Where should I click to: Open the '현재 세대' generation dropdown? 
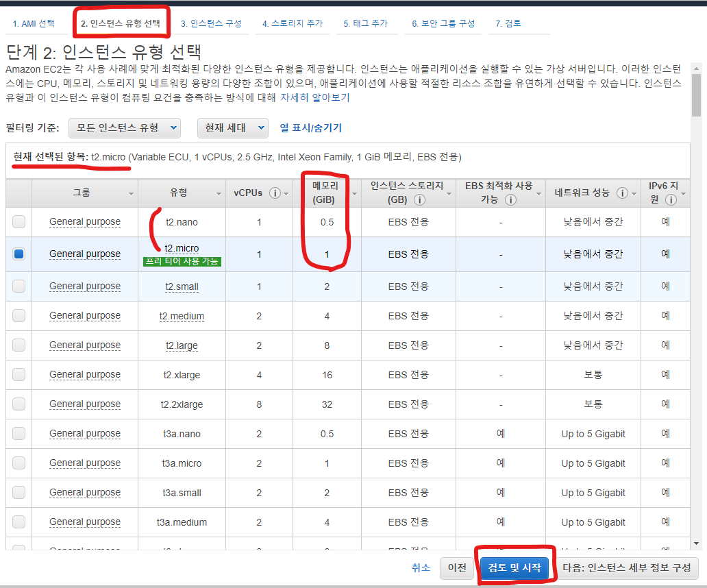pyautogui.click(x=233, y=128)
